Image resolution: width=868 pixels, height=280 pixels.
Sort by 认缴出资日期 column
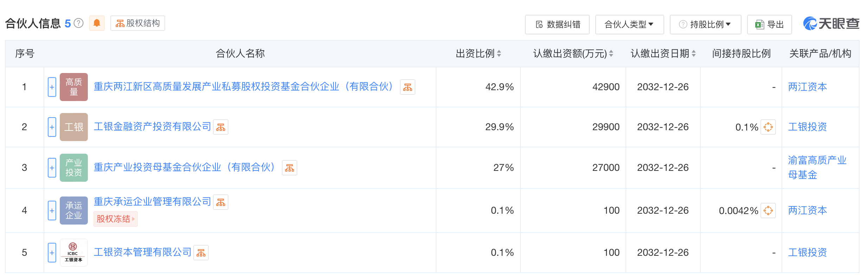click(694, 53)
